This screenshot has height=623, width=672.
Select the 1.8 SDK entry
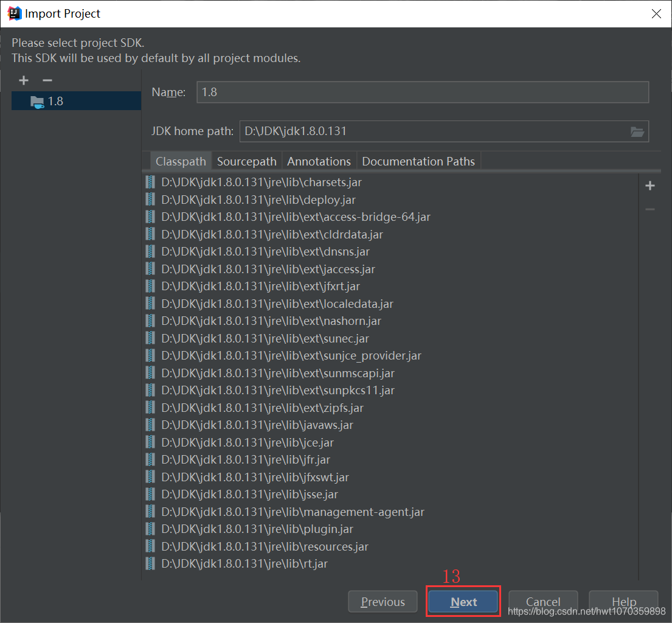[x=76, y=101]
